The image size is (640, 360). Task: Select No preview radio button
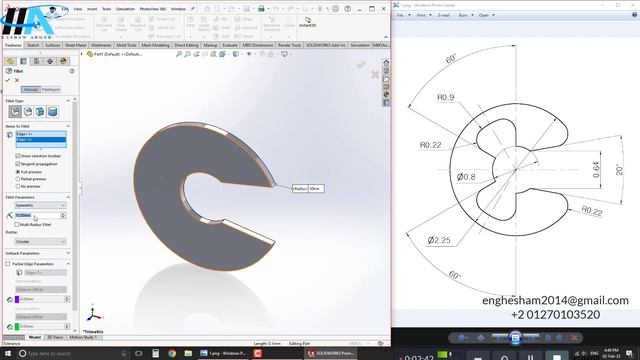tap(18, 186)
